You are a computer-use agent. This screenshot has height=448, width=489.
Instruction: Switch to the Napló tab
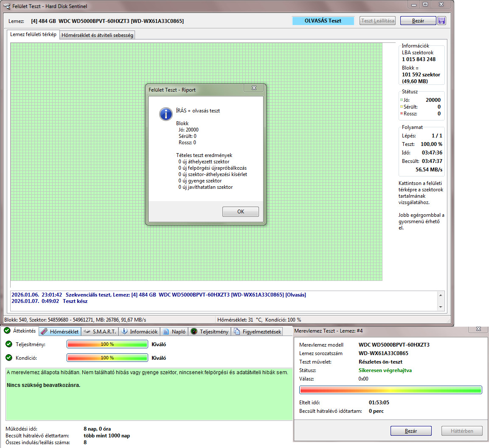pyautogui.click(x=174, y=331)
